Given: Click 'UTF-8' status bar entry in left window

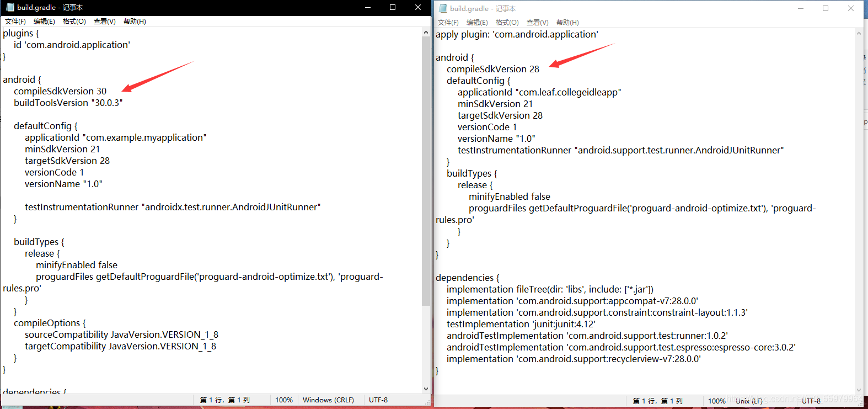Looking at the screenshot, I should [378, 400].
